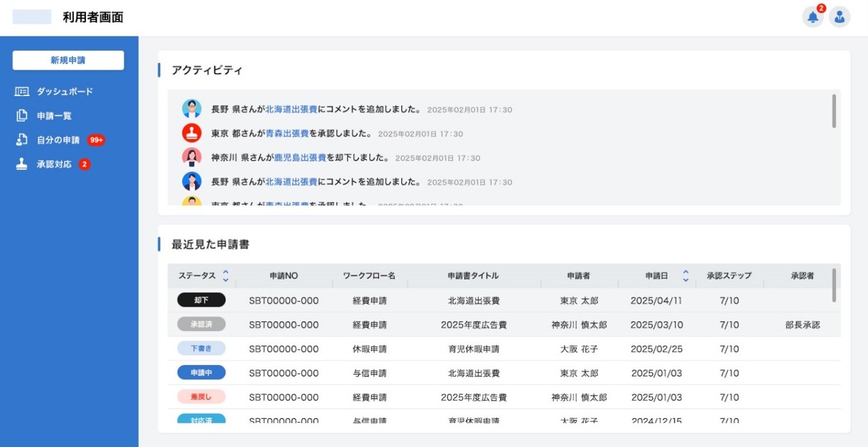Viewport: 868px width, 447px height.
Task: Click the 利用者画面 header title
Action: [x=93, y=17]
